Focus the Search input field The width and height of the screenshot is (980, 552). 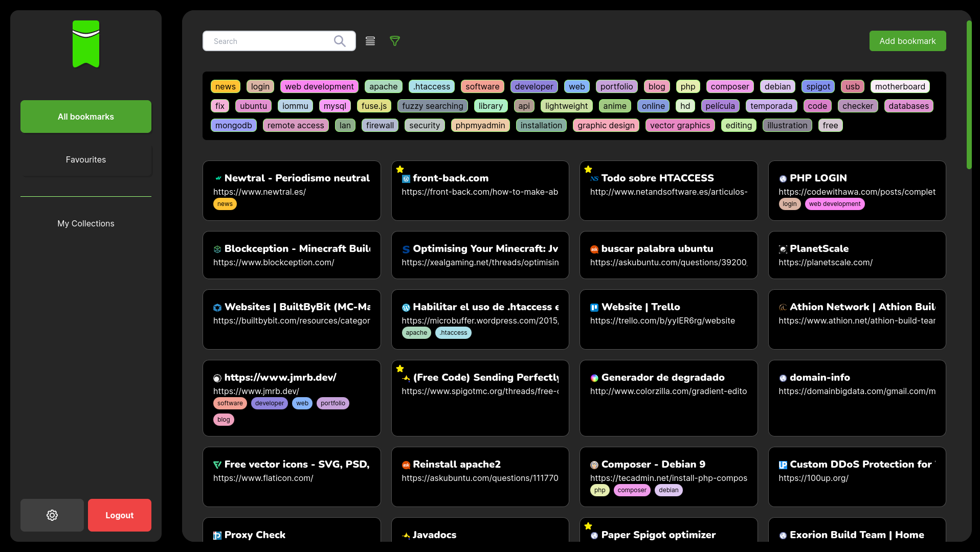[x=271, y=41]
